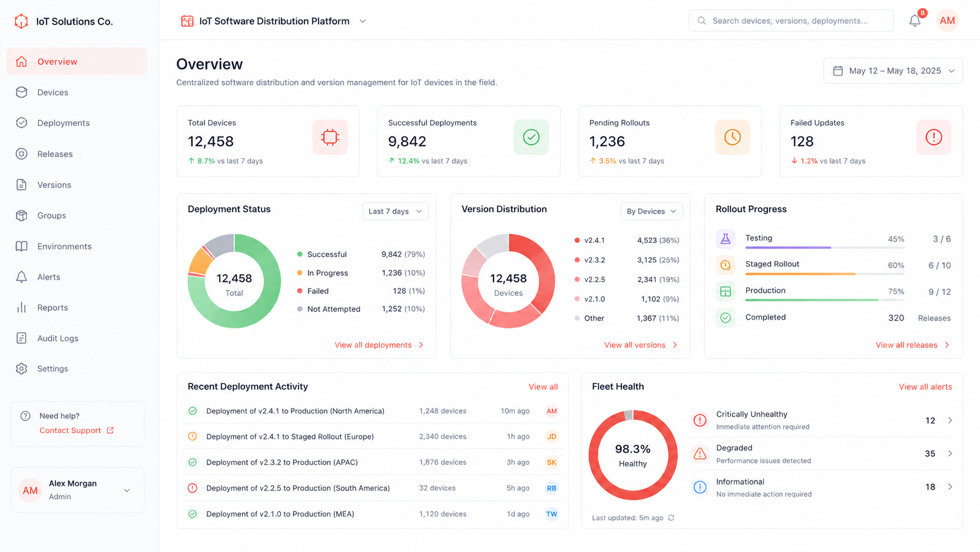Open the May 12 – May 18, 2025 date picker
This screenshot has width=980, height=552.
[x=893, y=71]
